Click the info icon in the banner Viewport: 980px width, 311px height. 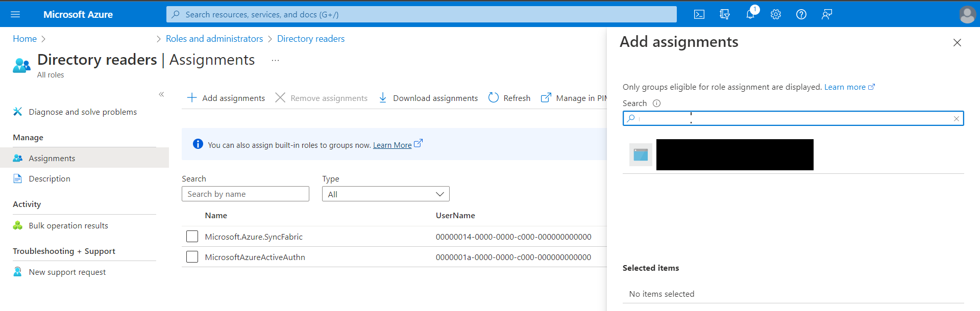coord(198,144)
